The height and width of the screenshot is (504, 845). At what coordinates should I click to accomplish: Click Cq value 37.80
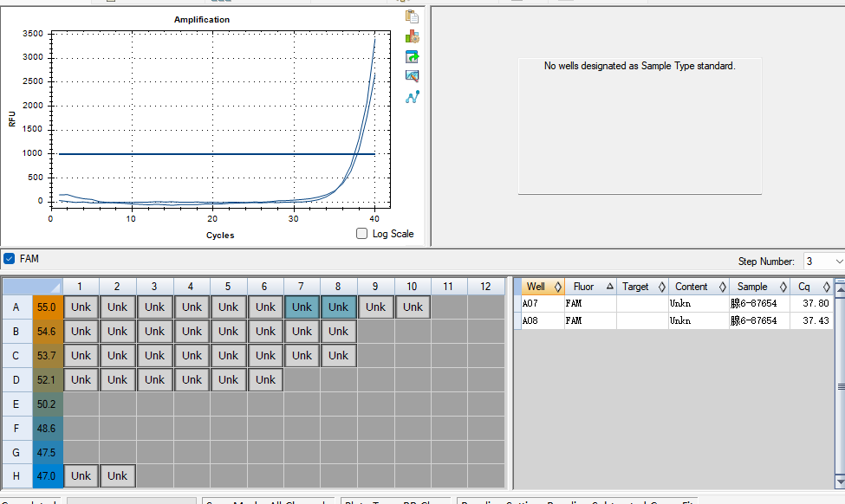tap(816, 303)
